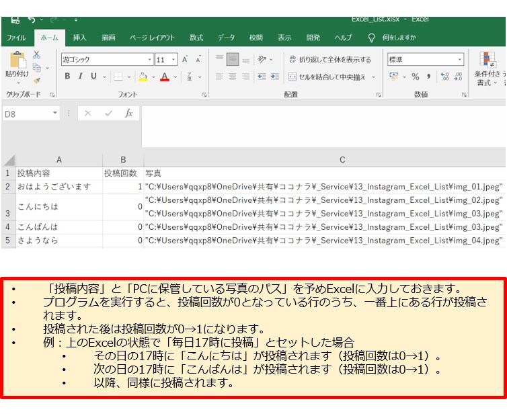Open the font color dropdown arrow

(175, 77)
